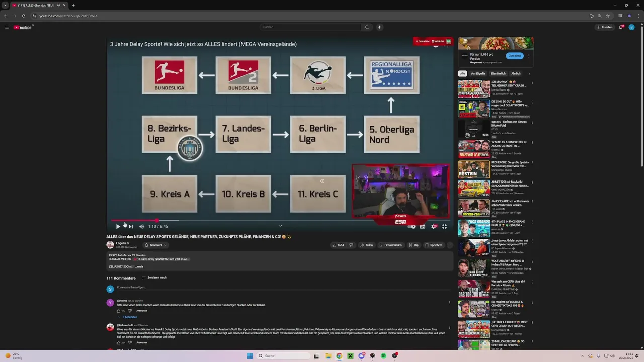644x362 pixels.
Task: Select the Ähnlich filter chip
Action: click(x=516, y=73)
